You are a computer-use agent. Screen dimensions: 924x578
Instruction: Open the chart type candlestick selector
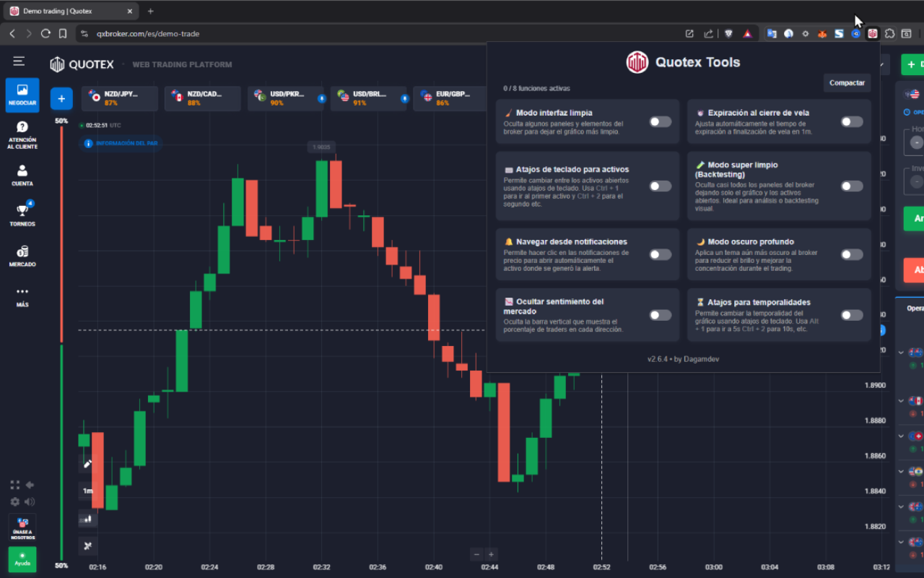coord(88,518)
